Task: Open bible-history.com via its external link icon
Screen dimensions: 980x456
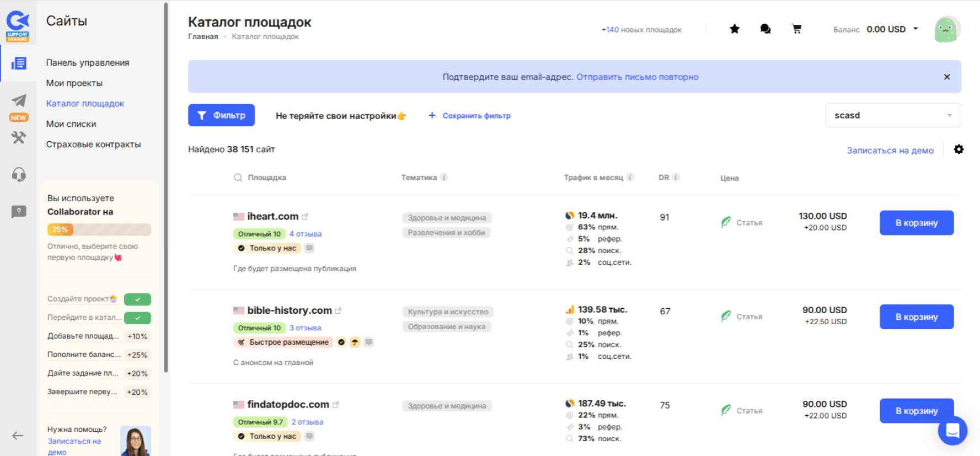Action: [339, 310]
